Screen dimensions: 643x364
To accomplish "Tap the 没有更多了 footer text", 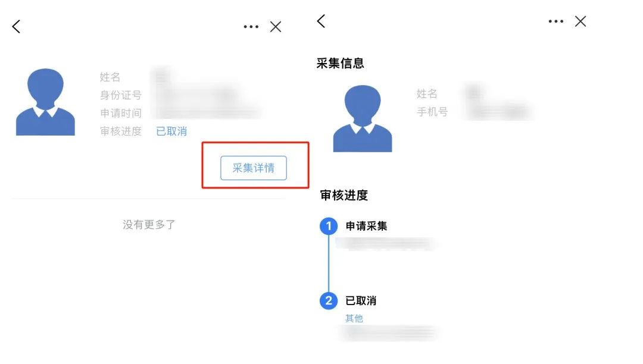I will point(149,224).
